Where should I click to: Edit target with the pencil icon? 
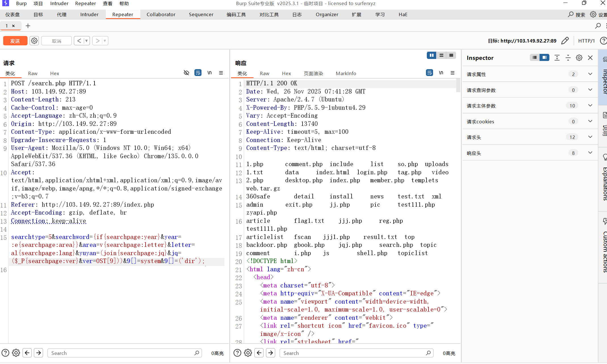click(x=565, y=41)
